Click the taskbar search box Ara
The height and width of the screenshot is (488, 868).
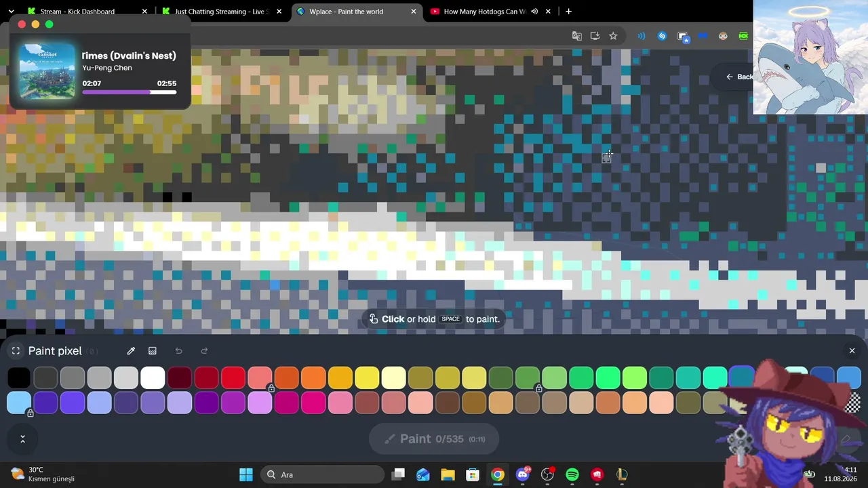pyautogui.click(x=322, y=474)
